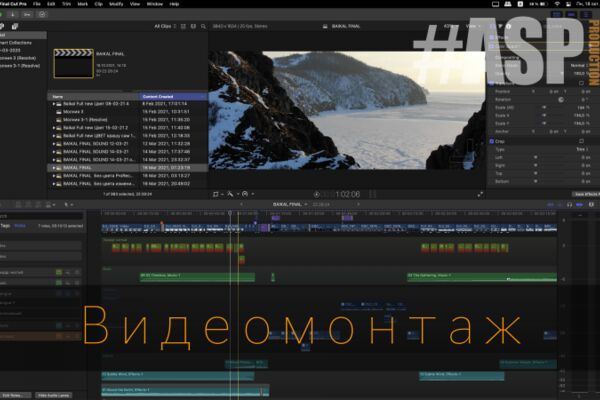Click the screen mirroring icon in menu bar
600x400 pixels.
pyautogui.click(x=495, y=4)
